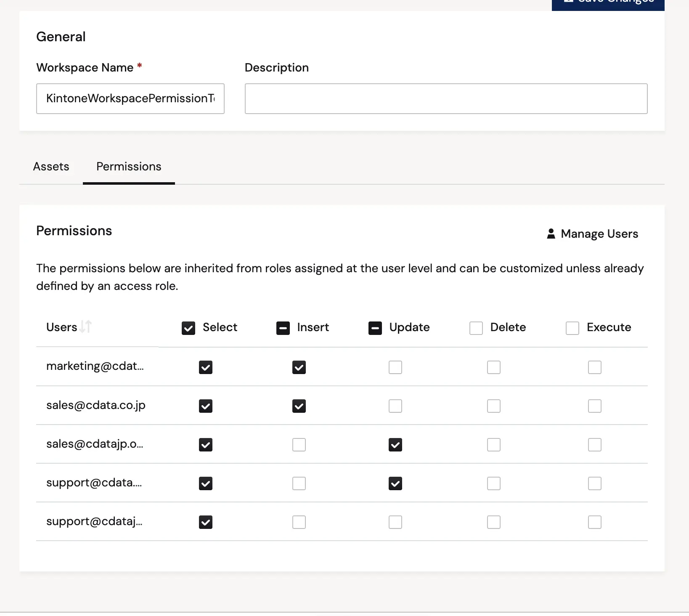Enable Update for sales@cdata.co.jp

point(395,406)
